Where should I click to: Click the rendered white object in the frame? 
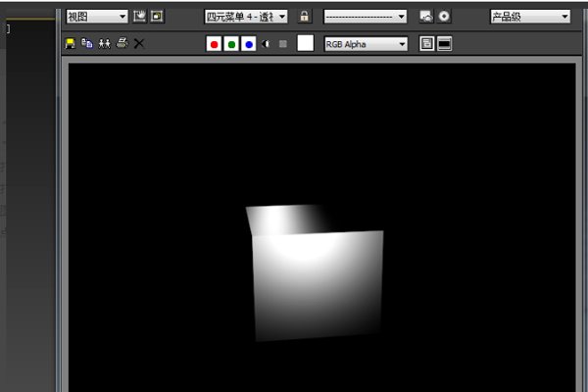point(316,279)
